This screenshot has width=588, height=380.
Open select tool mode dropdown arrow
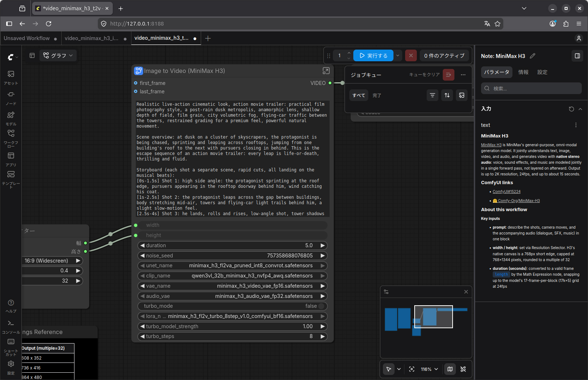(x=399, y=369)
